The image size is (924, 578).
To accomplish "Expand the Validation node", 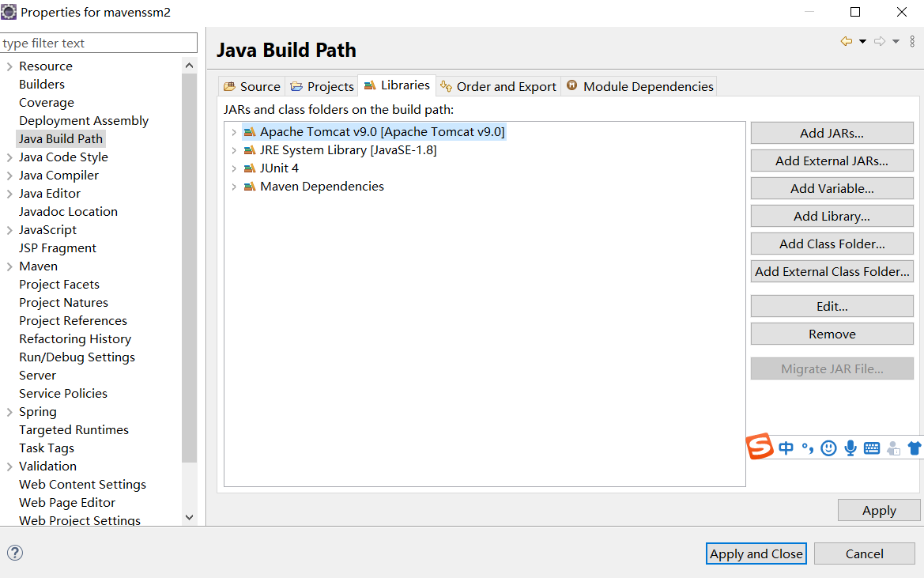I will tap(9, 467).
